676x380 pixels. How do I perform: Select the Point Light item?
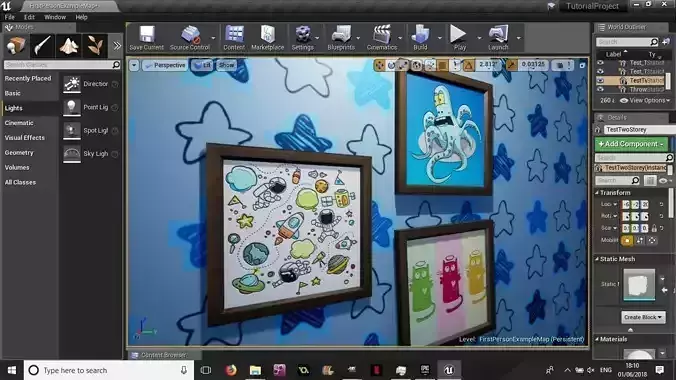pos(91,107)
